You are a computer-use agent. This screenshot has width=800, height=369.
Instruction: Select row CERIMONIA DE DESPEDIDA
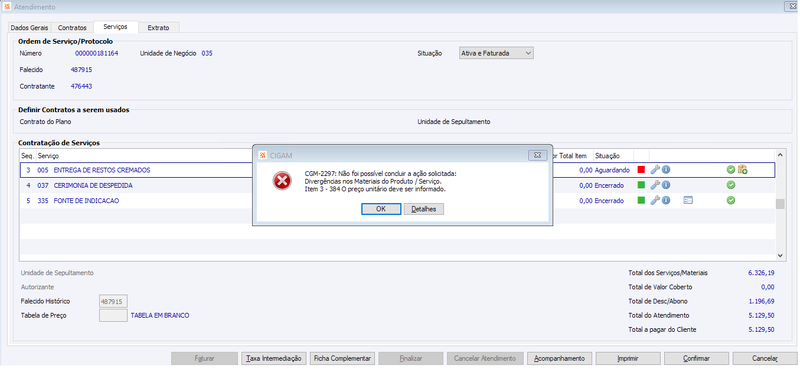pos(397,185)
